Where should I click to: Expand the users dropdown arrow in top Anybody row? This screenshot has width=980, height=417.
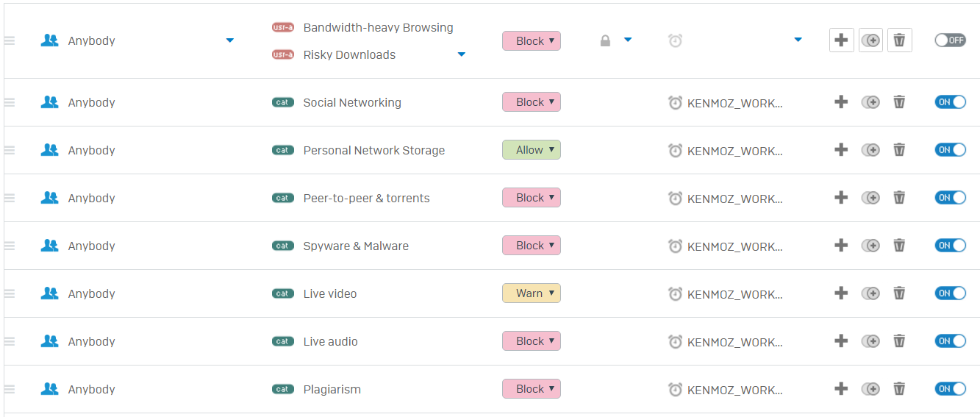click(230, 40)
